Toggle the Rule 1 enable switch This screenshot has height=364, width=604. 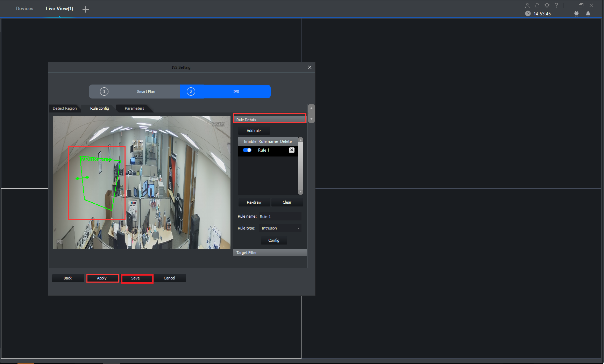click(x=247, y=150)
